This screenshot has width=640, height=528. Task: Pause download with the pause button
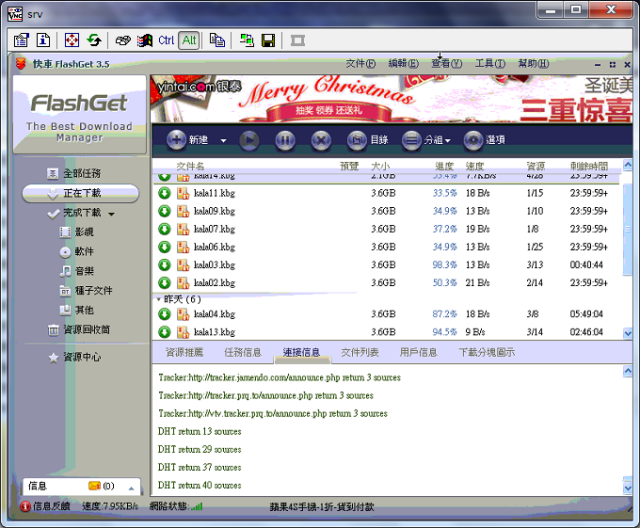point(285,140)
